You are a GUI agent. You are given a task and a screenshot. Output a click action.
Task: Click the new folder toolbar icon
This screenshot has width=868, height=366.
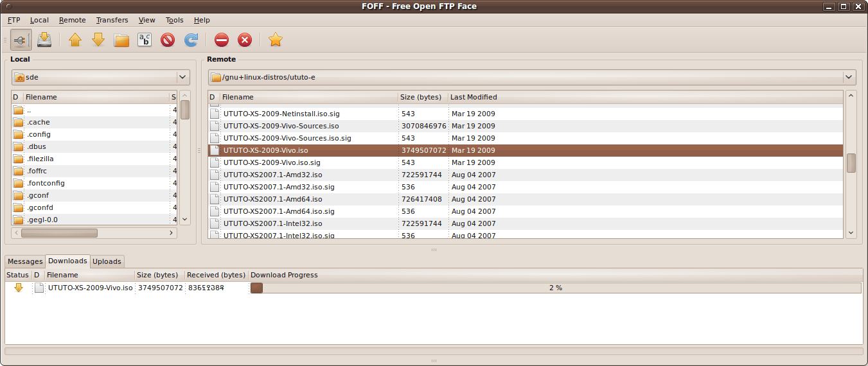[x=121, y=40]
